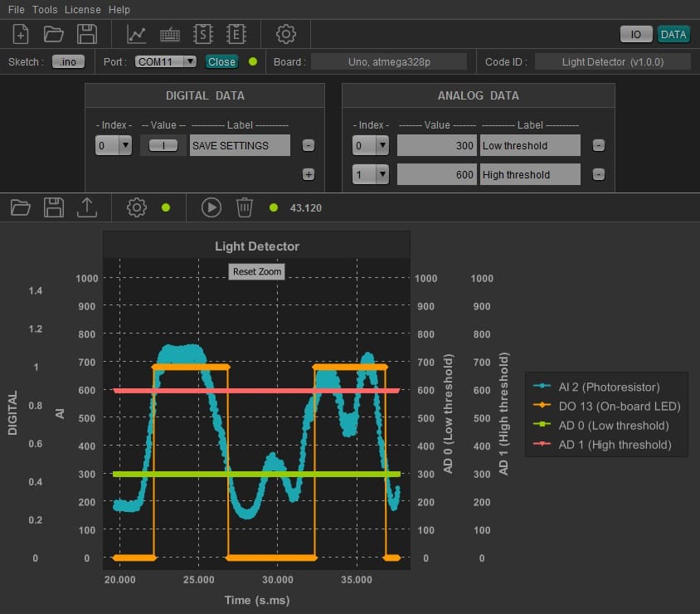Screen dimensions: 700x614
Task: Click the export upload icon
Action: tap(86, 207)
